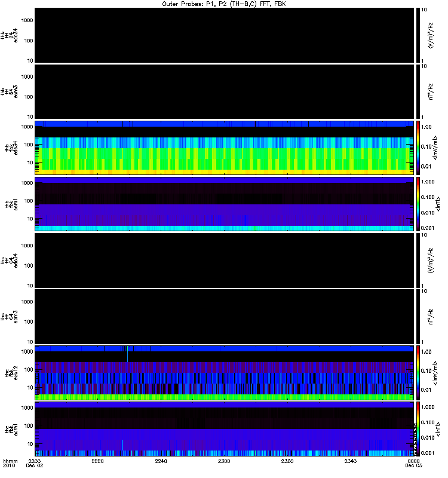The height and width of the screenshot is (478, 448).
Task: Click the thb fbk scm1 spectrogram panel
Action: tap(224, 204)
